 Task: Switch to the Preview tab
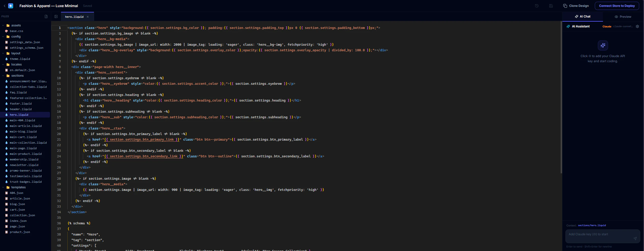click(623, 17)
